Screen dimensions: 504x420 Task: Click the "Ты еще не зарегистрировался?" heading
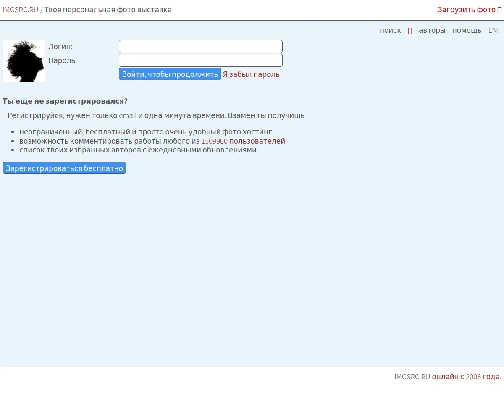[65, 101]
